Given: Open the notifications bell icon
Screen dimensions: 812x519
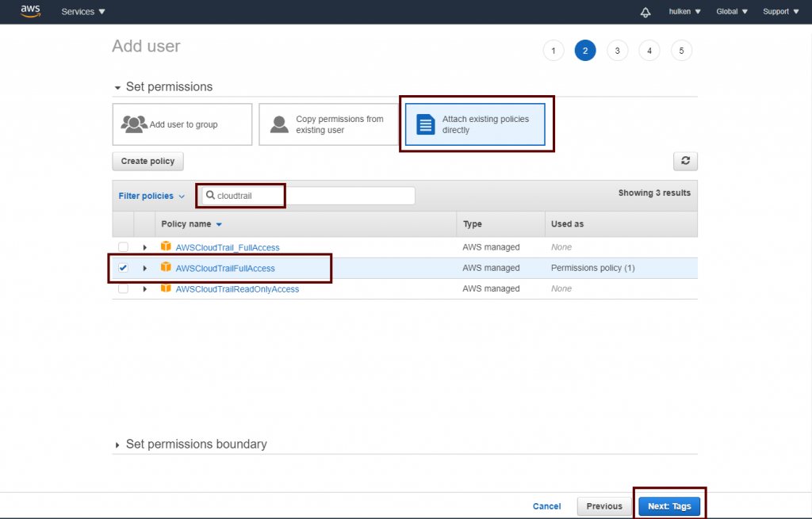Looking at the screenshot, I should (645, 12).
